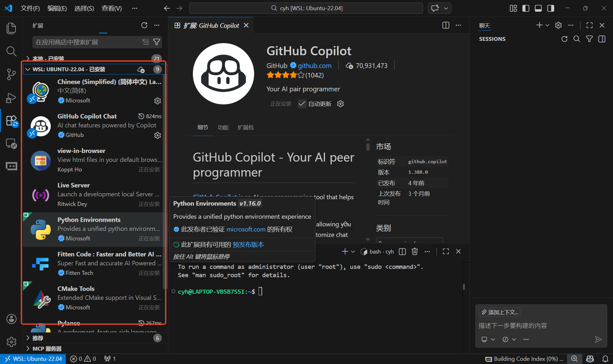Send the chat message
The width and height of the screenshot is (613, 364).
coord(598,340)
